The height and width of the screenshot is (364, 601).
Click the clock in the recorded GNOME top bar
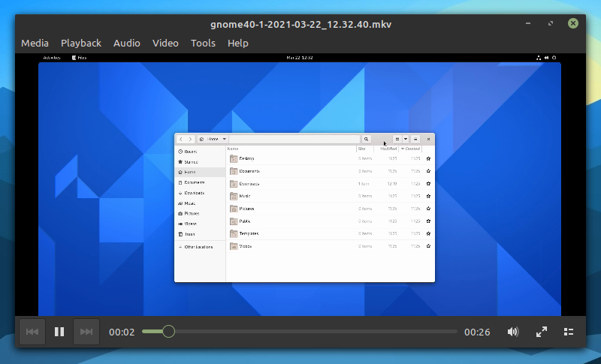coord(300,58)
